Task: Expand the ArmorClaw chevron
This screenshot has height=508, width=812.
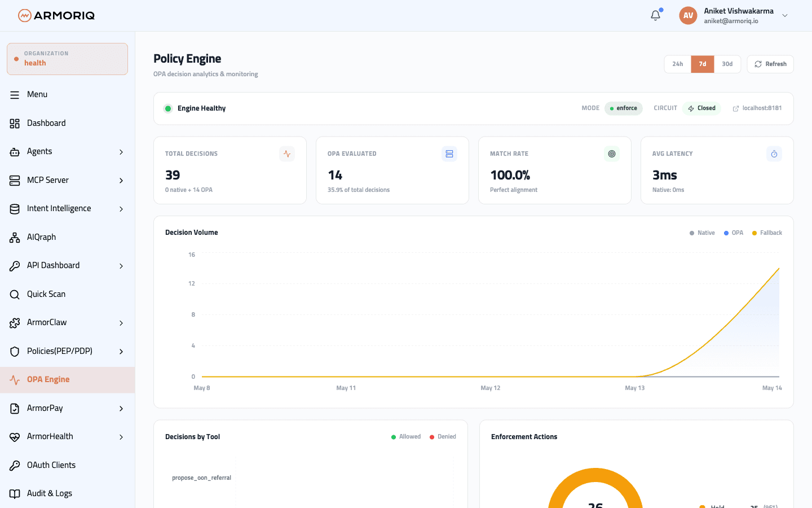Action: pos(121,323)
